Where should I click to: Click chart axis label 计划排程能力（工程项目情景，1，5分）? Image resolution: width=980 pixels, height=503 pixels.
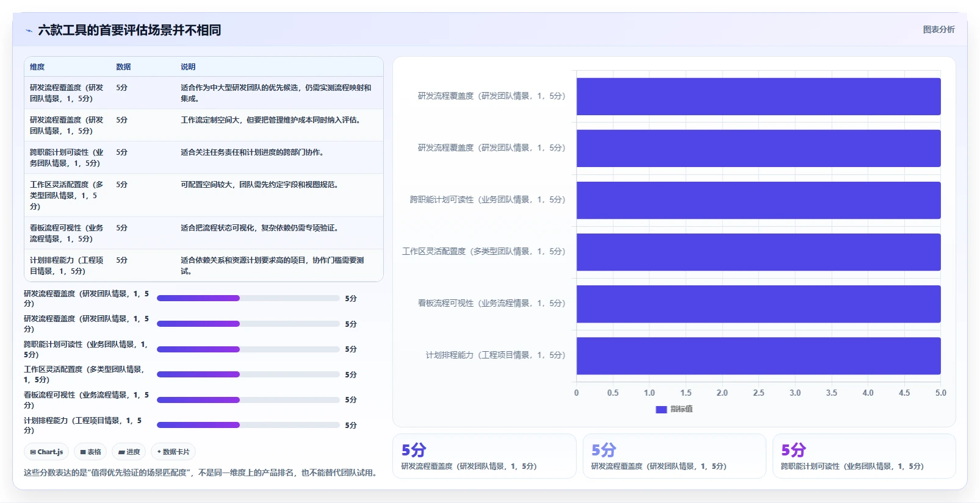coord(495,355)
